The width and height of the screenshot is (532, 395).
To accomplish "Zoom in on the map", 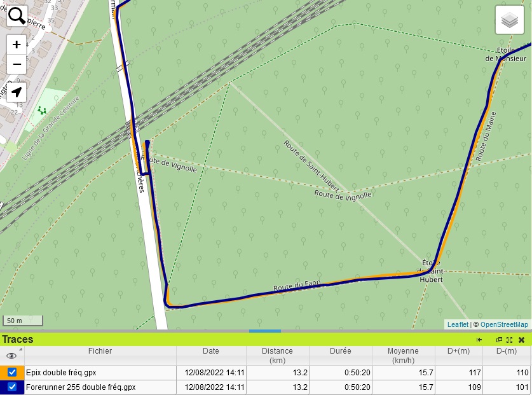I will tap(17, 45).
